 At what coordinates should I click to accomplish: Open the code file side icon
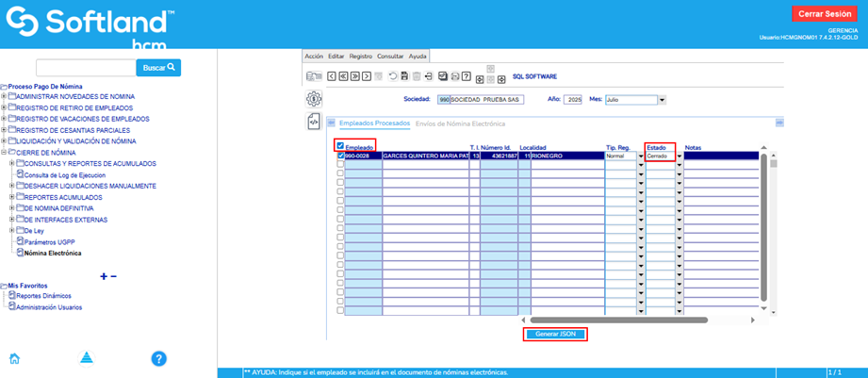pyautogui.click(x=314, y=122)
